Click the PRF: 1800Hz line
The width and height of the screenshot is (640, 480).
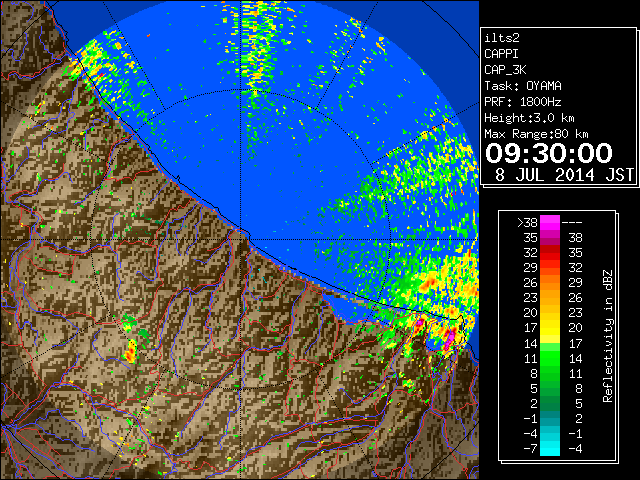(x=523, y=102)
